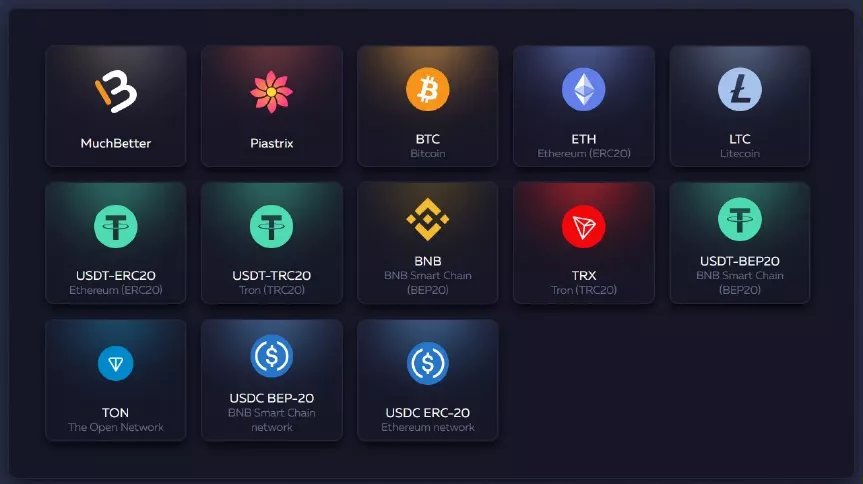Select ETH Ethereum (ERC20) label text
863x484 pixels.
point(583,146)
